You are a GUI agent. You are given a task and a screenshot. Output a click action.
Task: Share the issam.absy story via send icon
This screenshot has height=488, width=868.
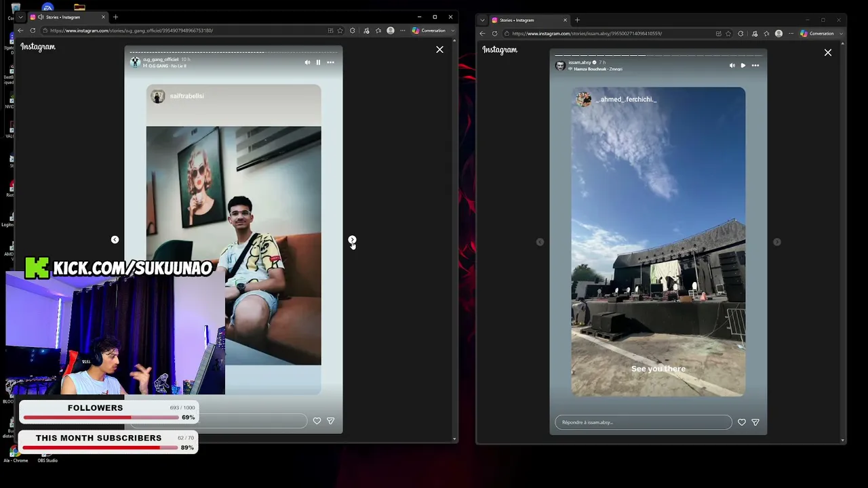(755, 422)
